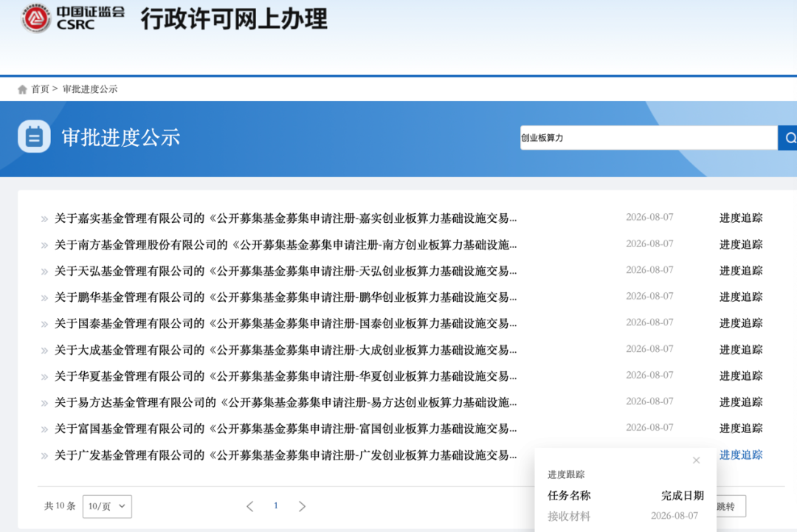Image resolution: width=797 pixels, height=532 pixels.
Task: Click the double-chevron icon before 华夏基金 row
Action: pos(45,377)
